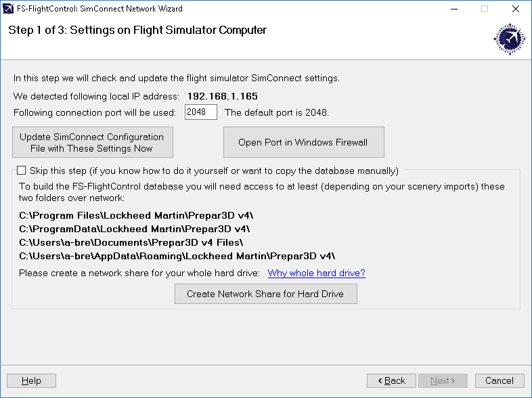The image size is (532, 398).
Task: Update SimConnect Configuration File with these settings
Action: [x=93, y=142]
